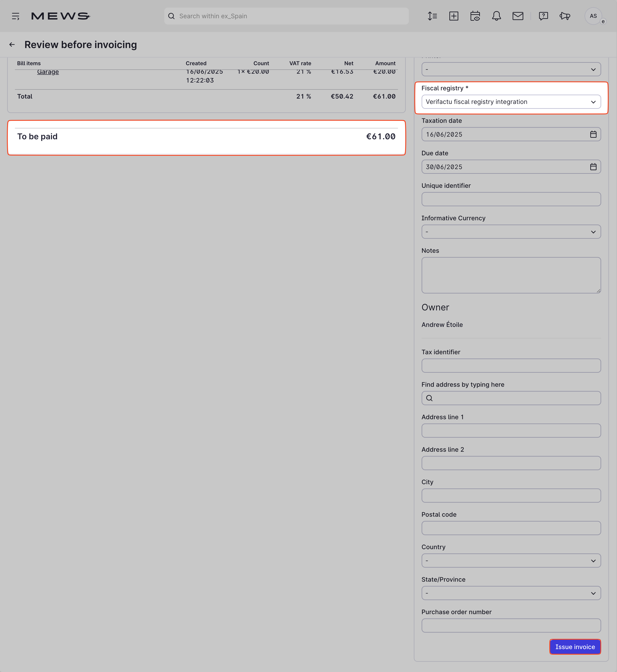Click the search magnifier icon in top bar
Screen dimensions: 617x672
(x=171, y=16)
